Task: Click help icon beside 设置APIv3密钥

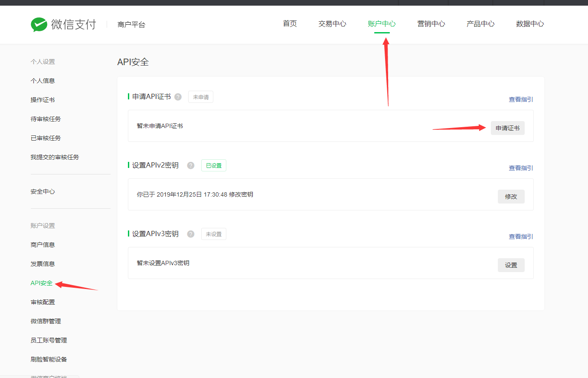Action: (190, 234)
